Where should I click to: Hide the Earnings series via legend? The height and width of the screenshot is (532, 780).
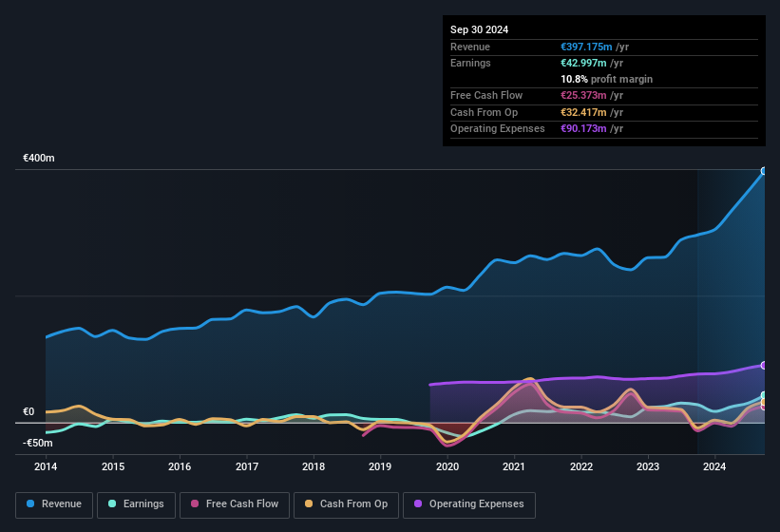[135, 504]
